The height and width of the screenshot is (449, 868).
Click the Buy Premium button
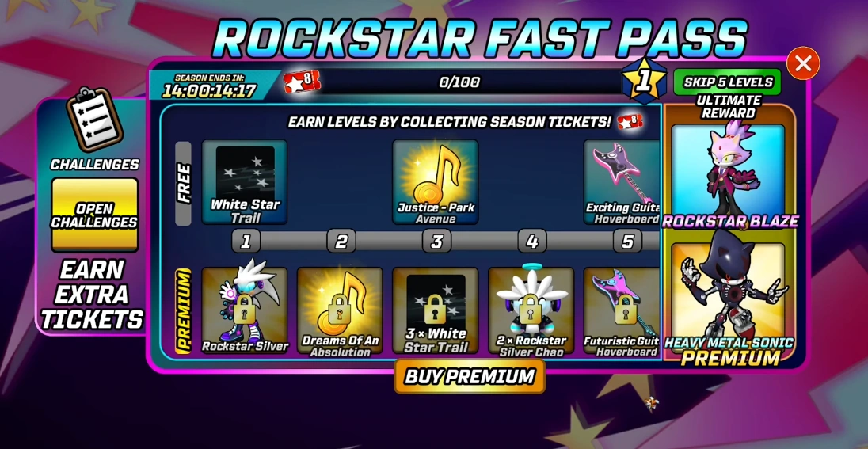point(470,376)
